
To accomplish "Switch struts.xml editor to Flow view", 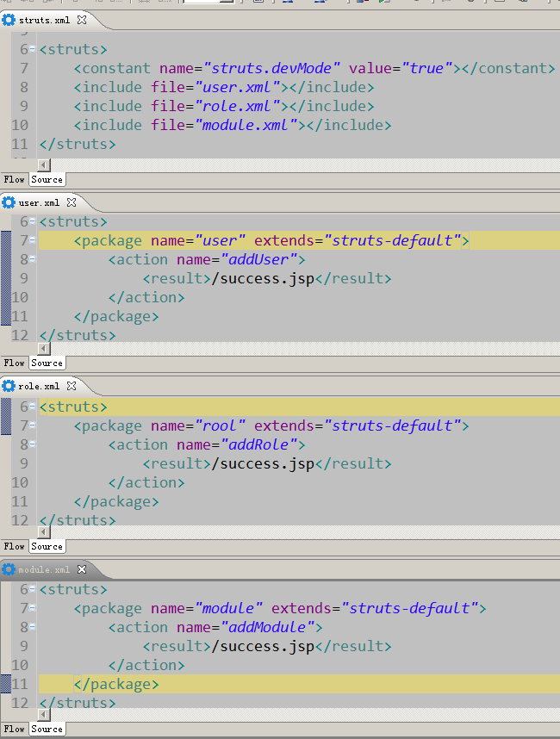I will (x=14, y=179).
